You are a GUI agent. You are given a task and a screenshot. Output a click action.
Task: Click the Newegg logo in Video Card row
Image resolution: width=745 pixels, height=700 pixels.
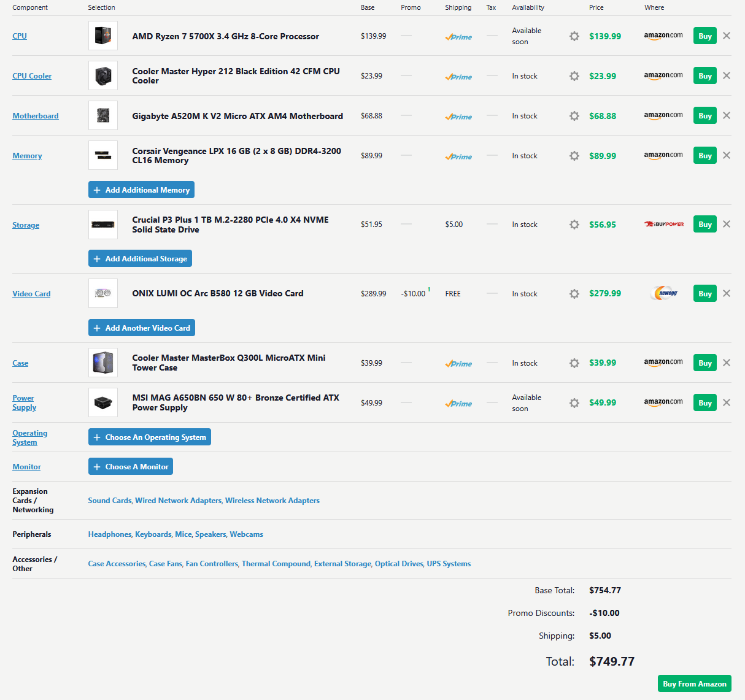[x=664, y=293]
